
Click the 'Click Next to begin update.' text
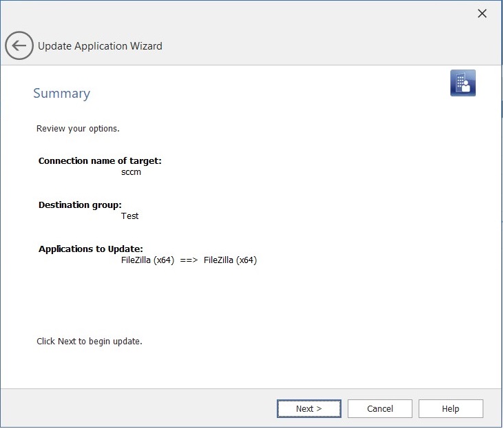point(89,341)
